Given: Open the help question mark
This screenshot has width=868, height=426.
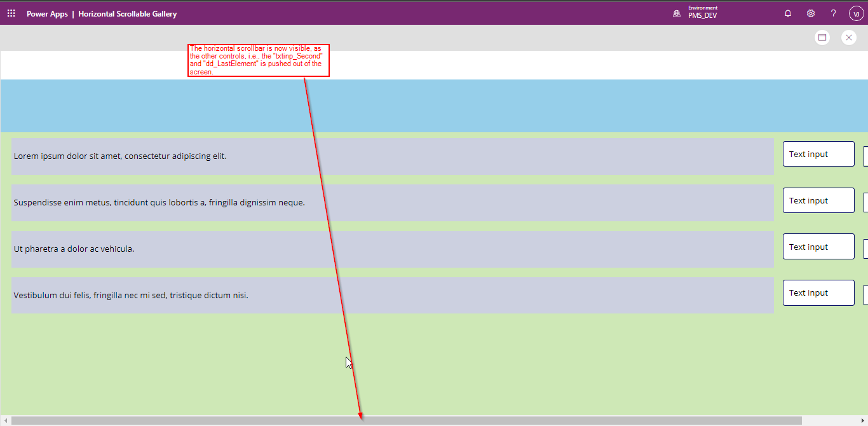Looking at the screenshot, I should (x=834, y=13).
